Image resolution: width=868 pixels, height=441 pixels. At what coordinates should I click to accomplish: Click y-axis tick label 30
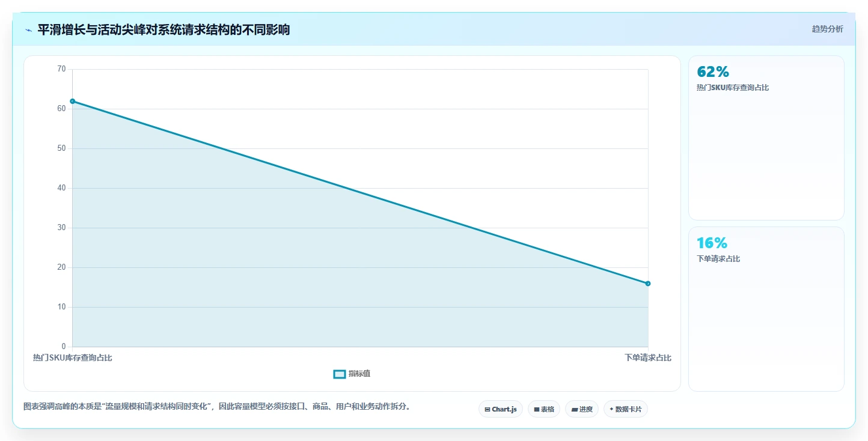point(61,228)
